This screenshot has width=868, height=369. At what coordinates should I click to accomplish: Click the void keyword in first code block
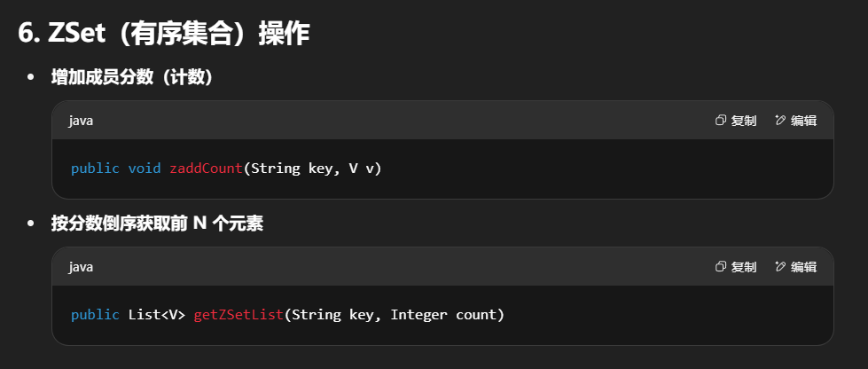point(144,169)
